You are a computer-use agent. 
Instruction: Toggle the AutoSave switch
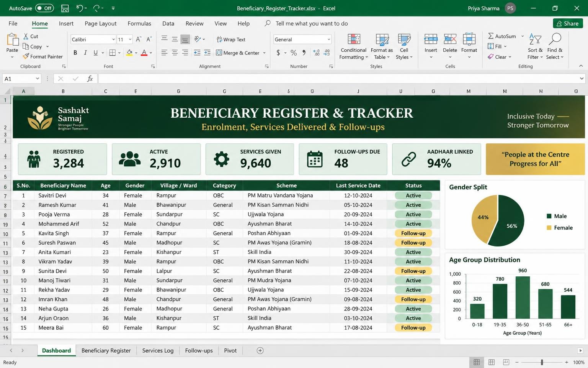point(44,8)
